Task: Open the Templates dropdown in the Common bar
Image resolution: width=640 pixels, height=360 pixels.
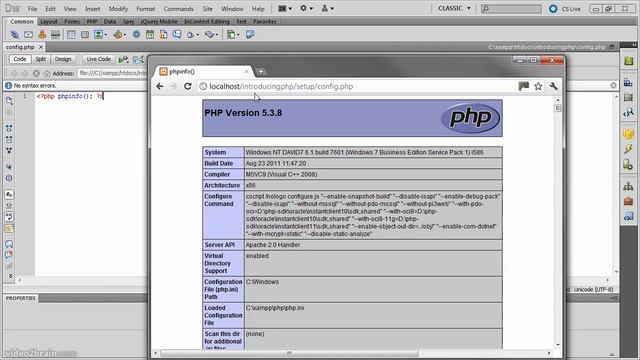Action: [232, 35]
